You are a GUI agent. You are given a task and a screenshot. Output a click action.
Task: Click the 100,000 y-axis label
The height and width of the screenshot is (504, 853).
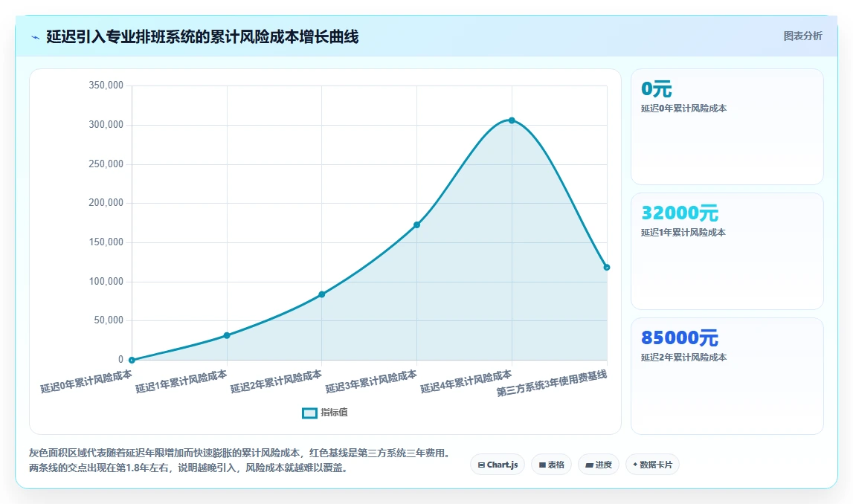pyautogui.click(x=106, y=281)
